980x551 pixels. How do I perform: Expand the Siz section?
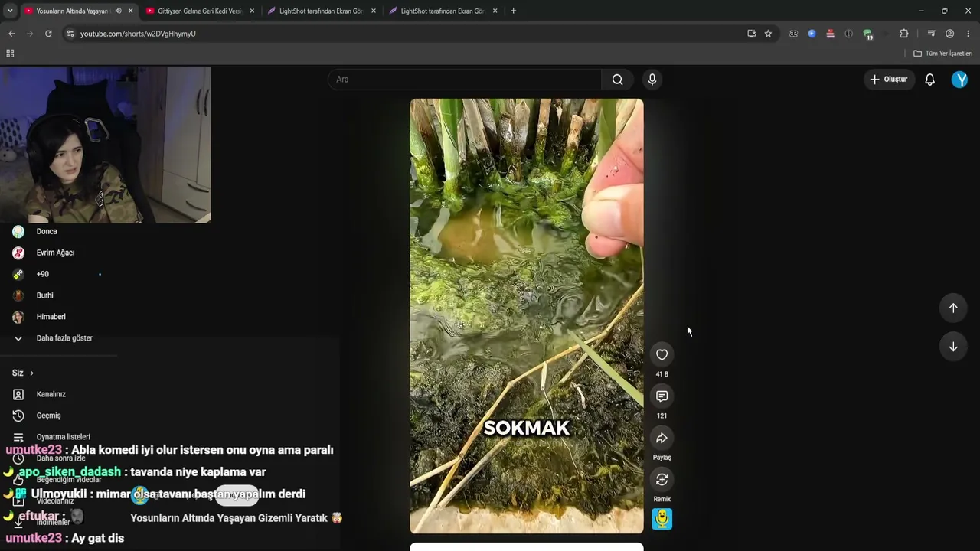23,373
